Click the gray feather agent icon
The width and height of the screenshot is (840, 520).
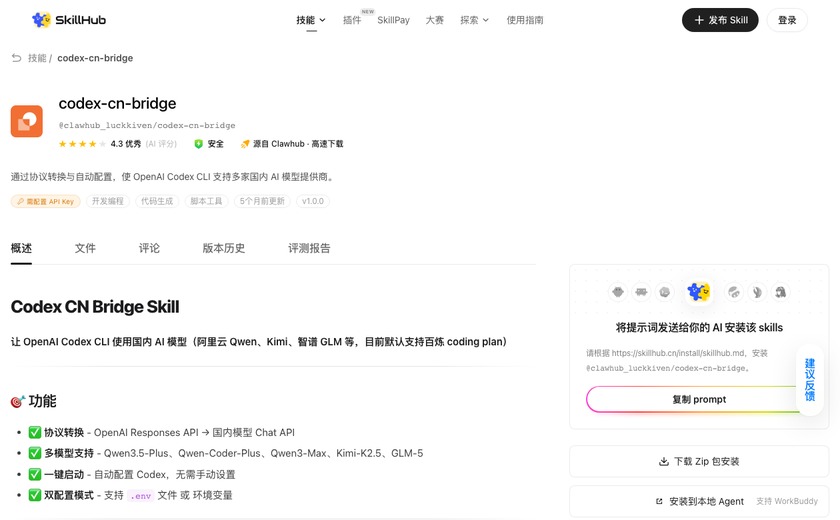pos(757,292)
